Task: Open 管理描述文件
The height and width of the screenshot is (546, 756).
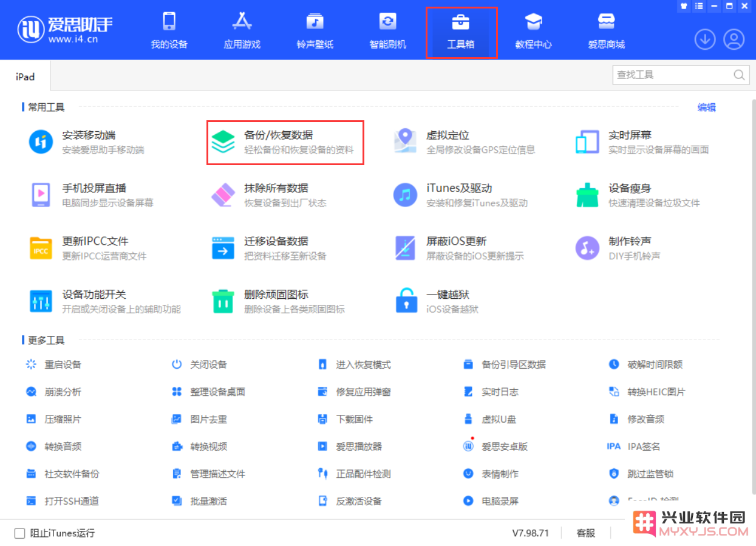Action: (x=209, y=474)
